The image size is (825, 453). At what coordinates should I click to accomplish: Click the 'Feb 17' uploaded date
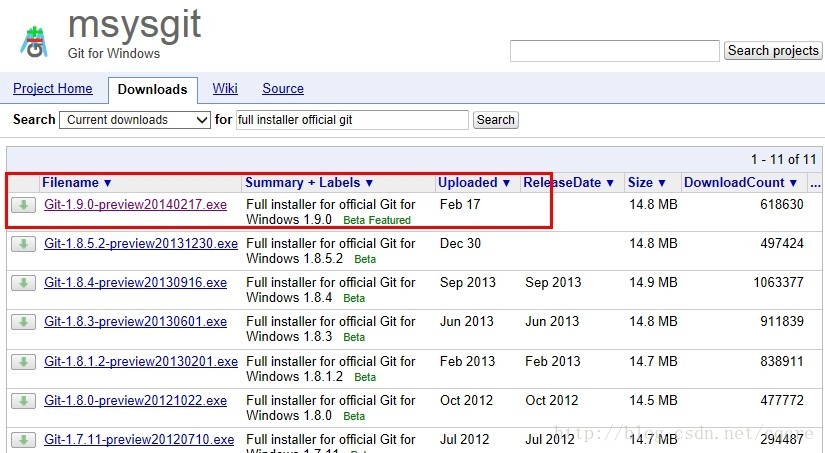coord(460,205)
